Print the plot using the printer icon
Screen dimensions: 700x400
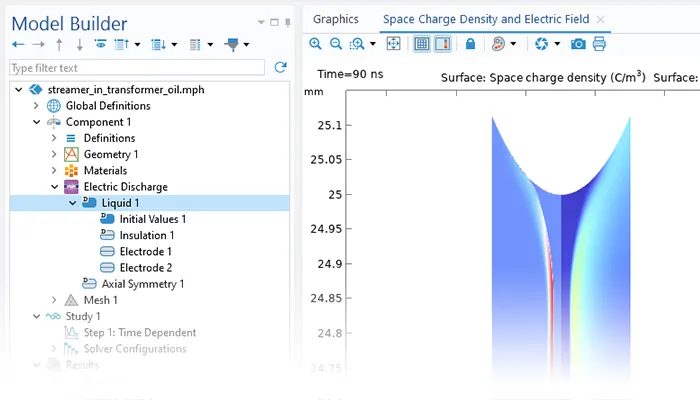point(599,44)
